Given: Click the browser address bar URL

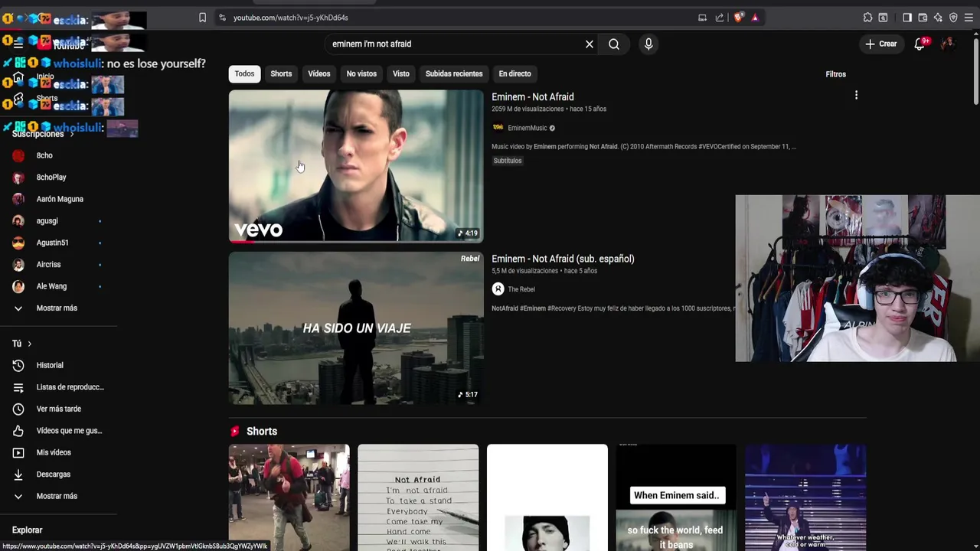Looking at the screenshot, I should coord(291,18).
